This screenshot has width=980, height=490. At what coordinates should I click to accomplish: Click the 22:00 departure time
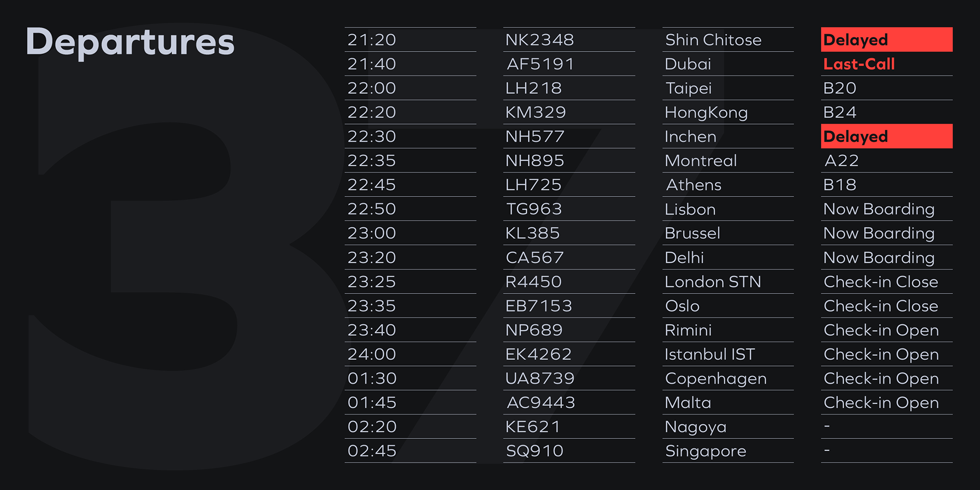(x=372, y=88)
